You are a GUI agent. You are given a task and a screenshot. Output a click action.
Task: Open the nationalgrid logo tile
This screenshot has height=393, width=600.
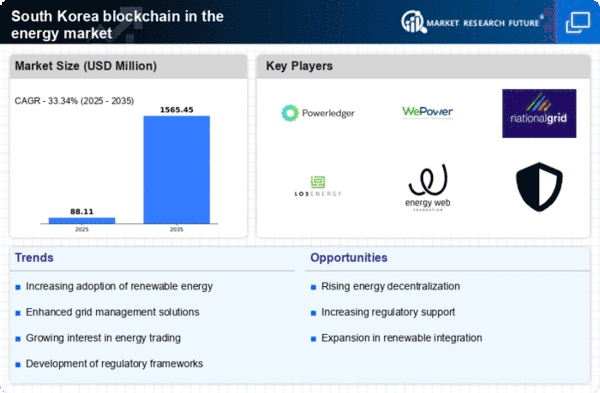click(539, 113)
